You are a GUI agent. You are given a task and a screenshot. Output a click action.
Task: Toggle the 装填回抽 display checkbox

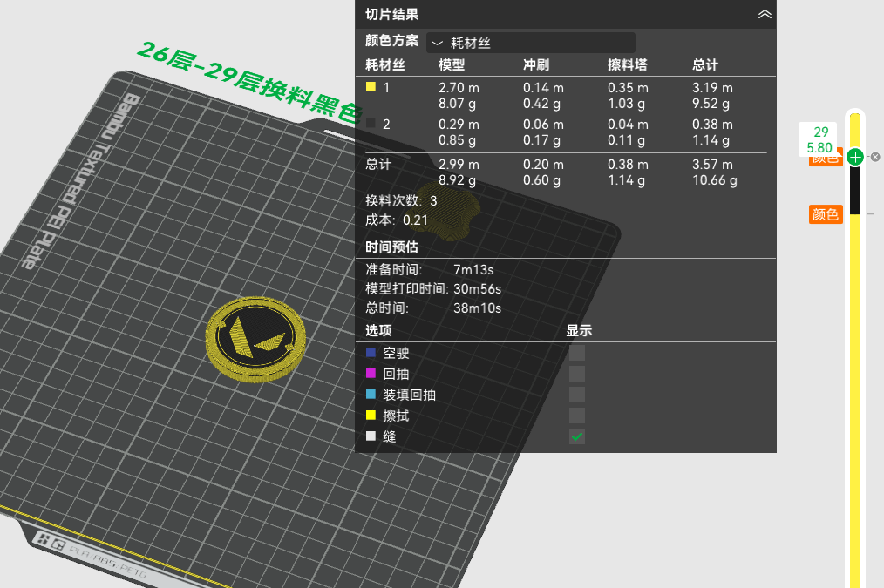pyautogui.click(x=577, y=395)
